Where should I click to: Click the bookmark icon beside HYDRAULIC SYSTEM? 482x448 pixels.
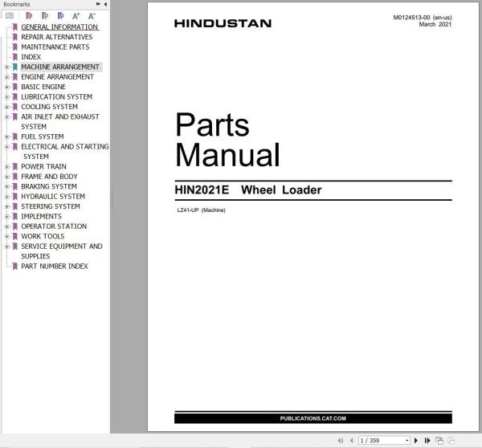(x=14, y=197)
